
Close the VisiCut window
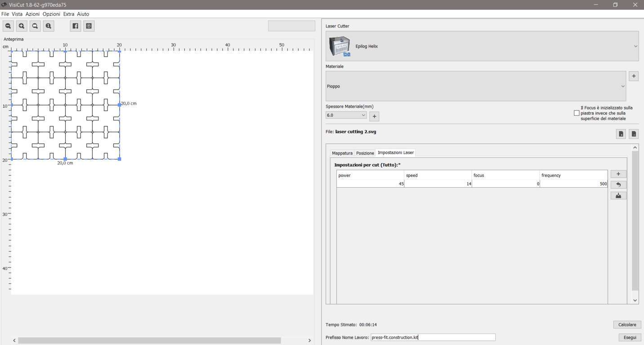pyautogui.click(x=635, y=4)
